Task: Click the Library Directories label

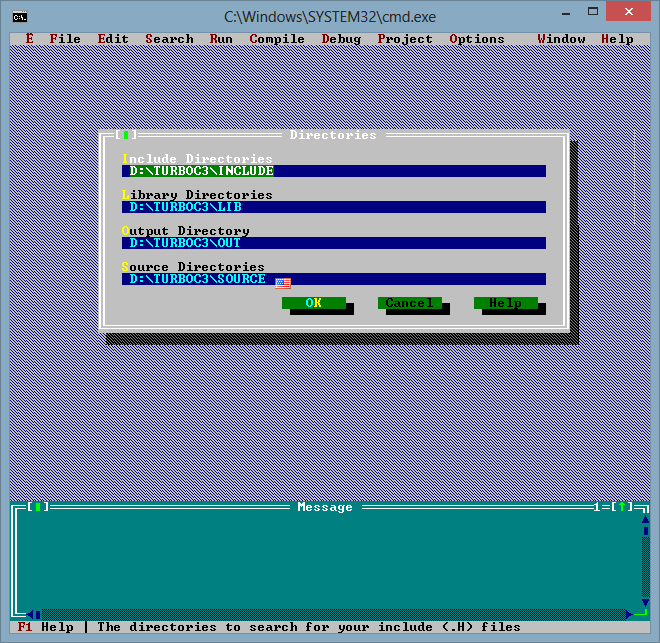Action: pos(197,195)
